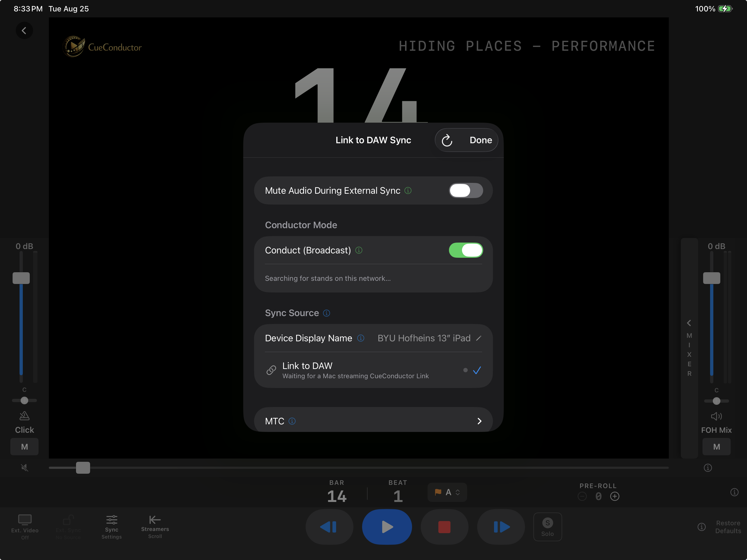Start playback with the Play button
This screenshot has height=560, width=747.
point(387,527)
